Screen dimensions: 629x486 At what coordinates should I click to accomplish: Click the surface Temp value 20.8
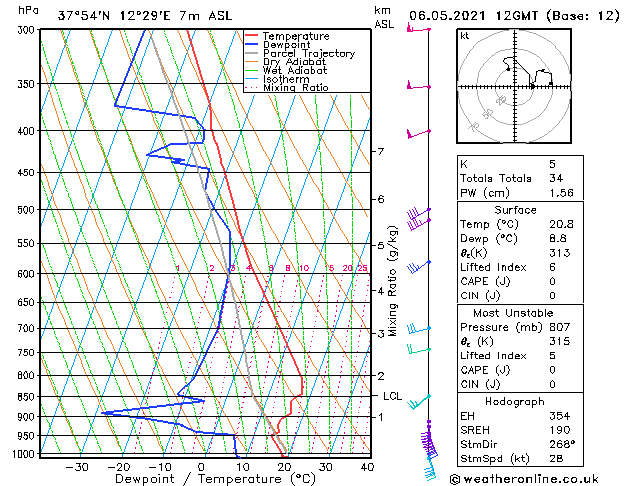[x=561, y=224]
